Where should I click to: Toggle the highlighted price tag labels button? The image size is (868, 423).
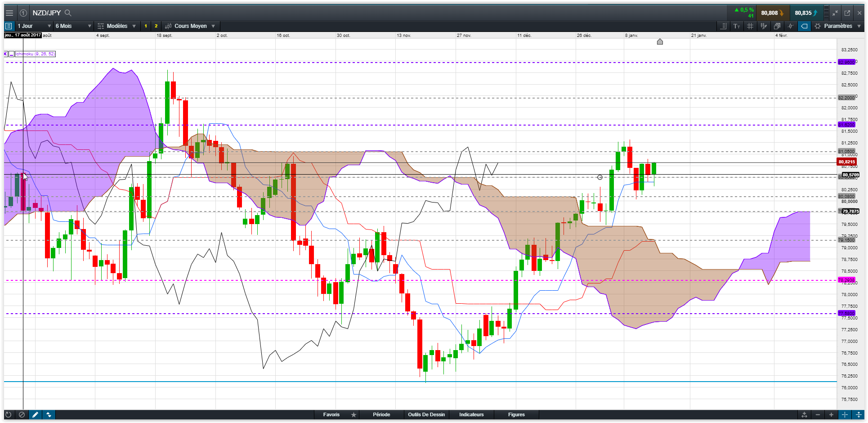[x=804, y=26]
